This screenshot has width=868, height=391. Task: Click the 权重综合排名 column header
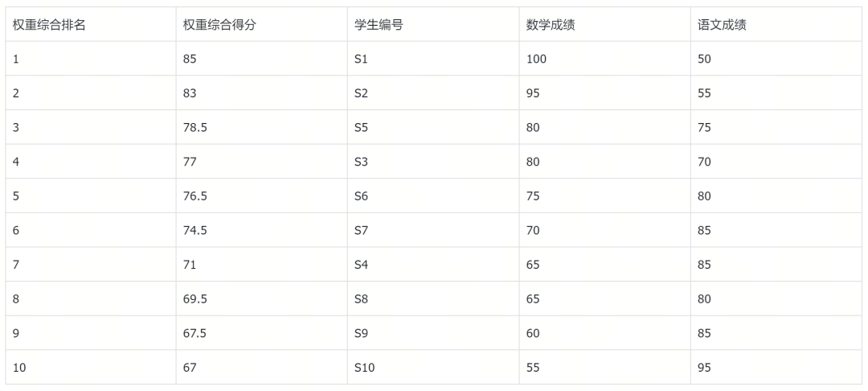49,25
